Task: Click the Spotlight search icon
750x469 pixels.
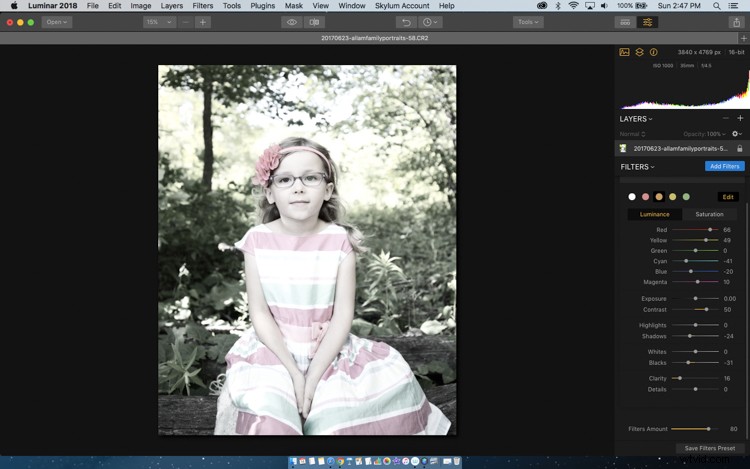Action: coord(717,6)
